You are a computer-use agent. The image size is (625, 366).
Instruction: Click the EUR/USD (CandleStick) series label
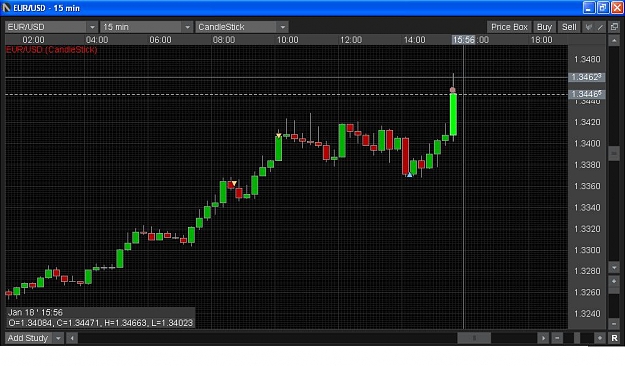tap(51, 49)
